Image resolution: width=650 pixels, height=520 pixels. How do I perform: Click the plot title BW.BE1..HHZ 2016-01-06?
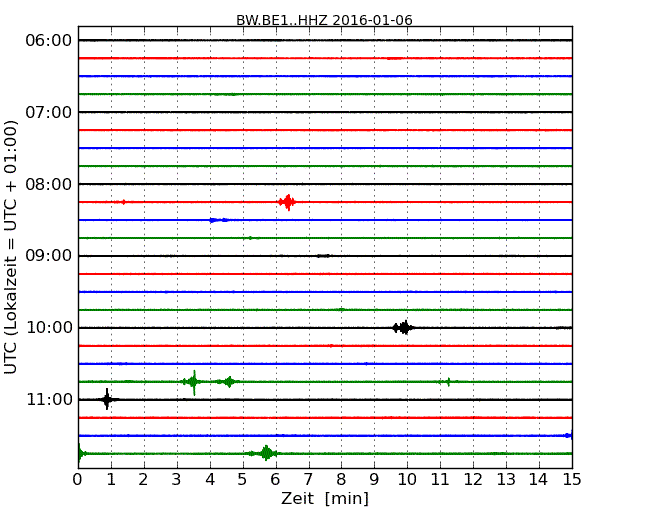click(324, 20)
